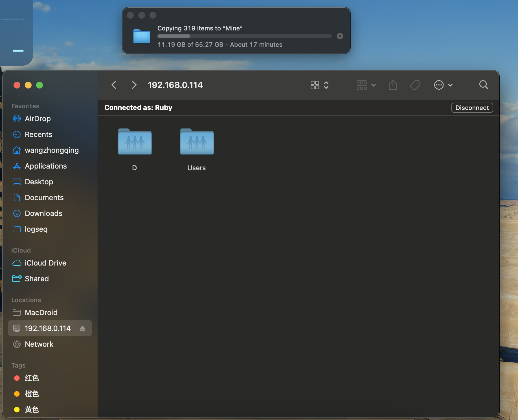Click the Favorites section header
Image resolution: width=518 pixels, height=420 pixels.
pyautogui.click(x=25, y=106)
